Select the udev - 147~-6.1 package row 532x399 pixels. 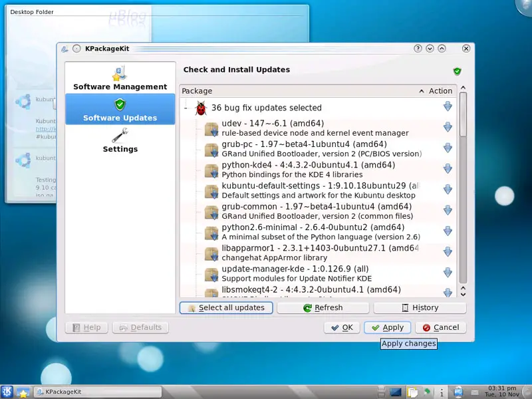pyautogui.click(x=319, y=128)
